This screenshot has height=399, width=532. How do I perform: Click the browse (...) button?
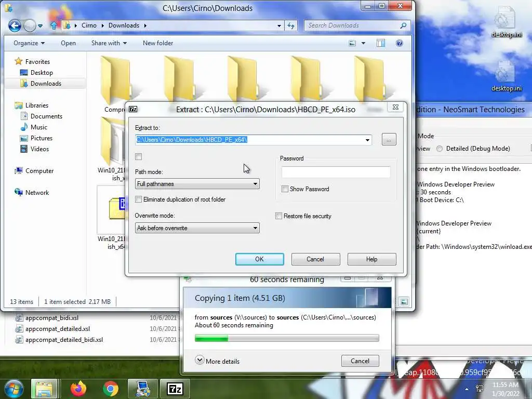(x=389, y=139)
